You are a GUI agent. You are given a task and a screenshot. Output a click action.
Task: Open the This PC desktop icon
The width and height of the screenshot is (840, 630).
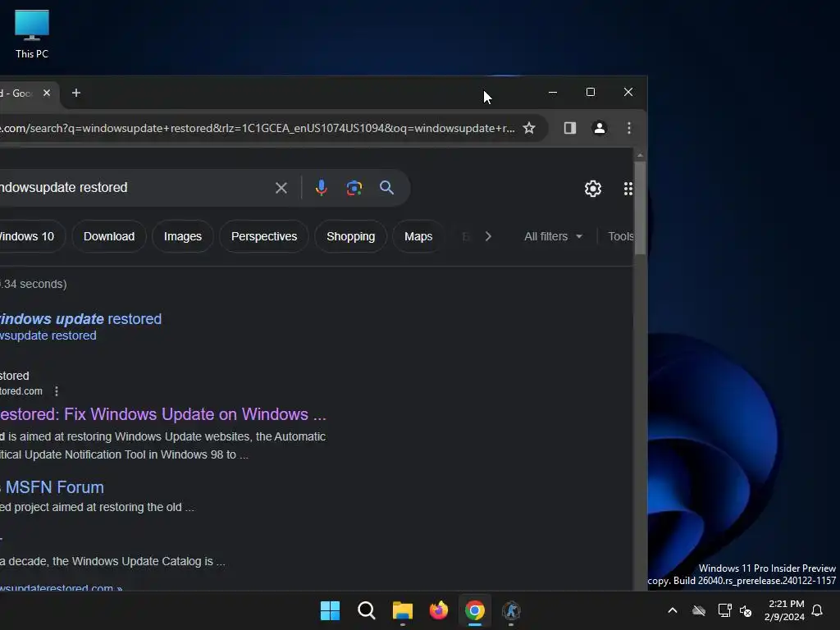(32, 34)
